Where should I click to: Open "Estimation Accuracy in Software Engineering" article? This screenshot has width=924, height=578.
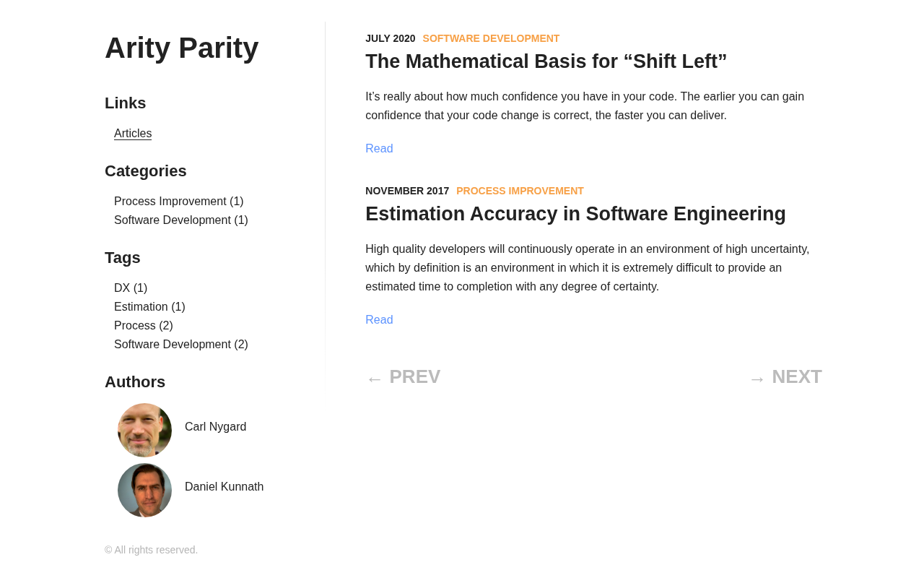(575, 214)
